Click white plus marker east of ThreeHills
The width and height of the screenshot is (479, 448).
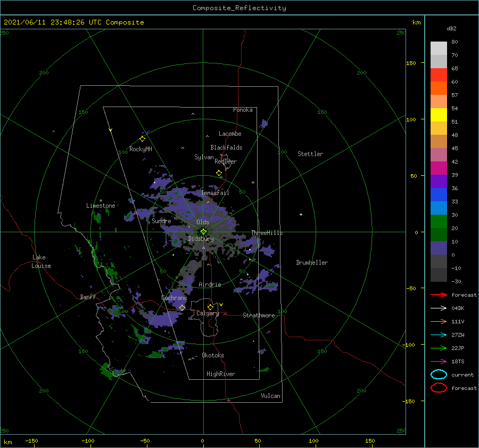click(301, 214)
